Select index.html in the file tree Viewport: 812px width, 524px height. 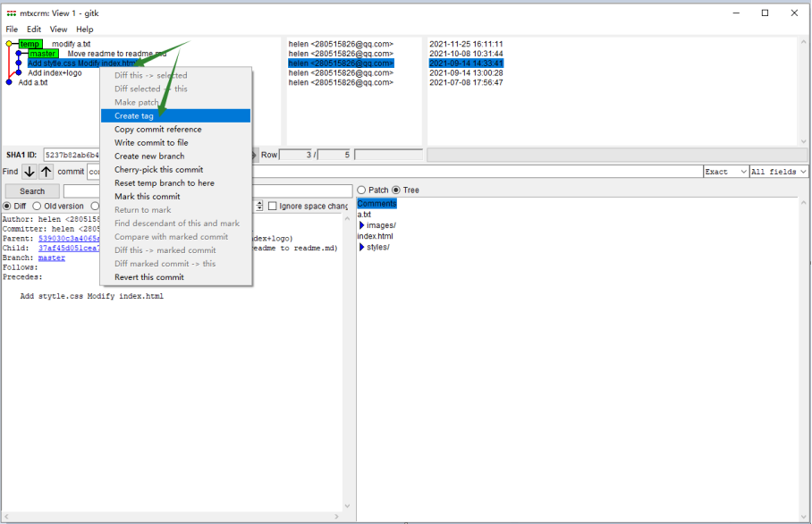(x=375, y=236)
